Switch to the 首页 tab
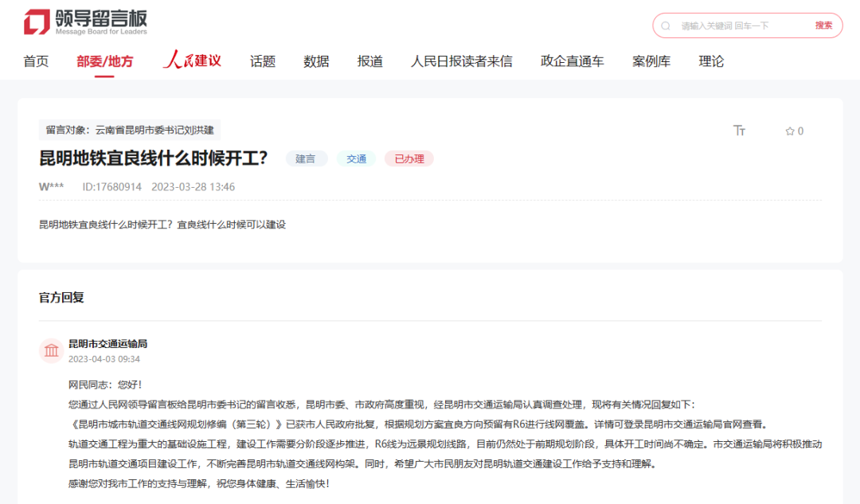The height and width of the screenshot is (504, 860). coord(36,61)
